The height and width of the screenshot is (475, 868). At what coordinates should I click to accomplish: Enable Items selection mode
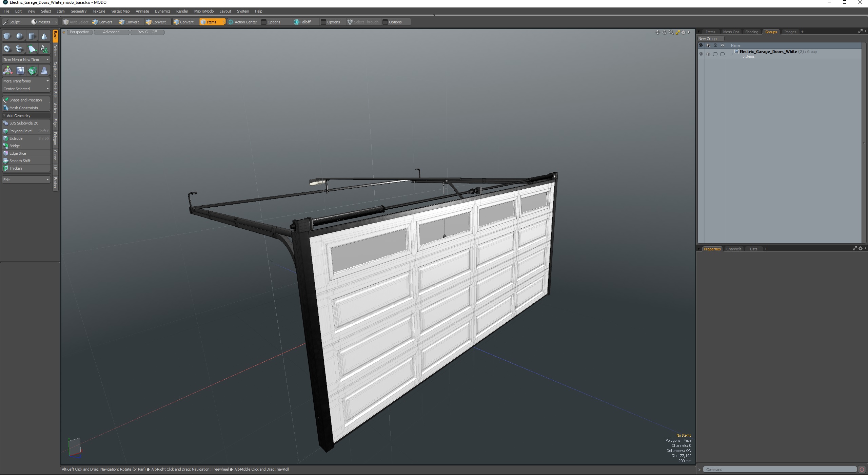[x=212, y=22]
